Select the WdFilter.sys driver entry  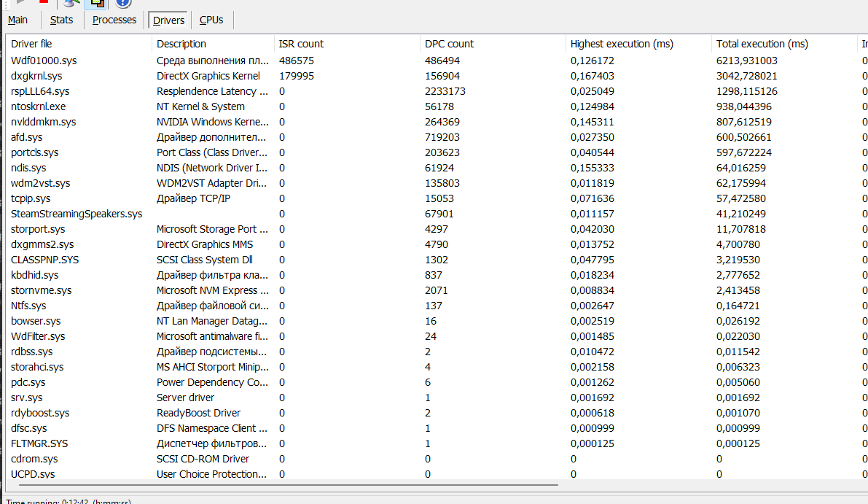pyautogui.click(x=38, y=336)
